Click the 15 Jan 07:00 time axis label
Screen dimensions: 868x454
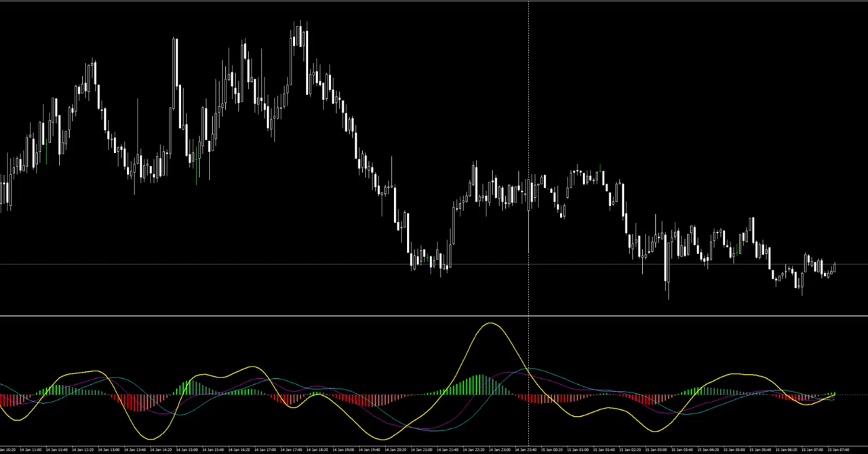pyautogui.click(x=812, y=449)
